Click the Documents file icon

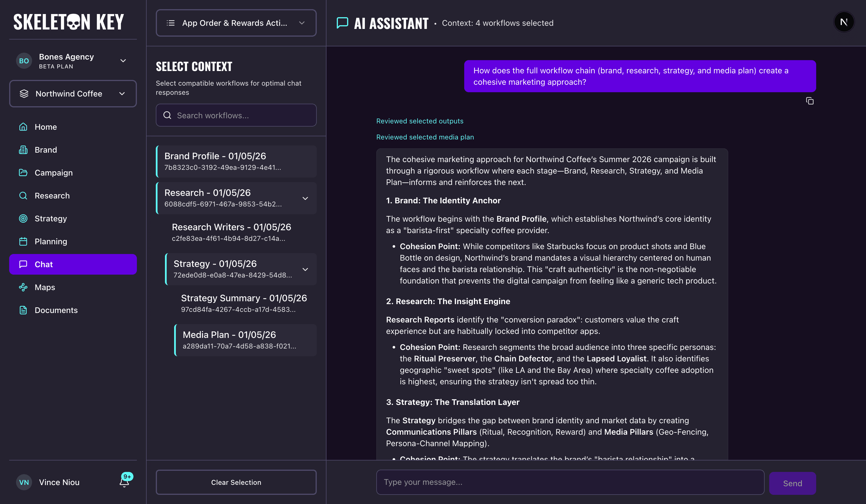click(x=23, y=310)
